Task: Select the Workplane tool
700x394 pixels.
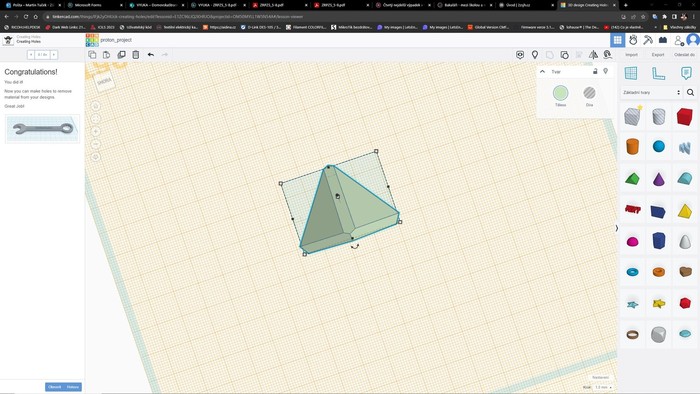Action: click(x=631, y=73)
